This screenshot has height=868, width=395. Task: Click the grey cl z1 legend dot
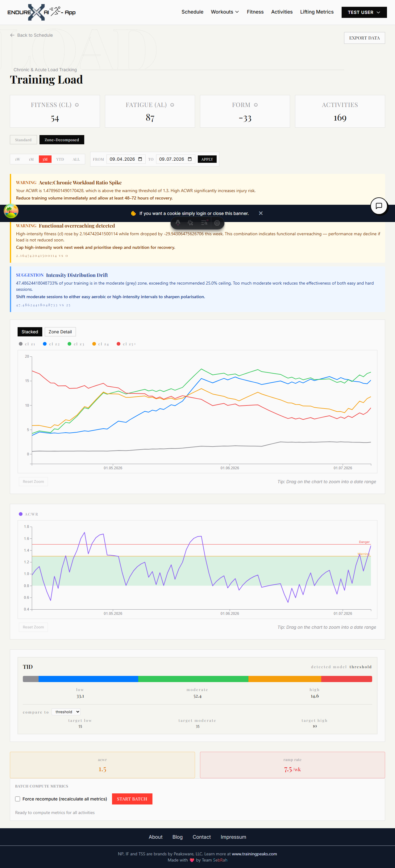(x=21, y=344)
